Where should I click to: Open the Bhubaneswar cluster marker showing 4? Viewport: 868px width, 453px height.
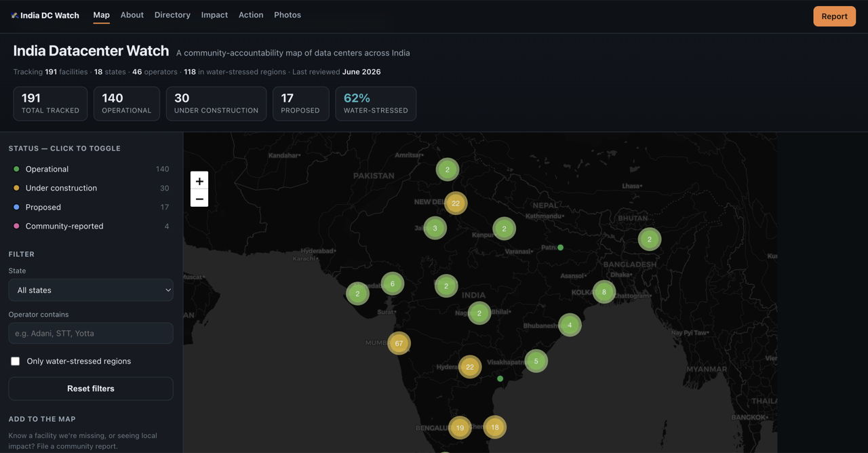point(570,325)
